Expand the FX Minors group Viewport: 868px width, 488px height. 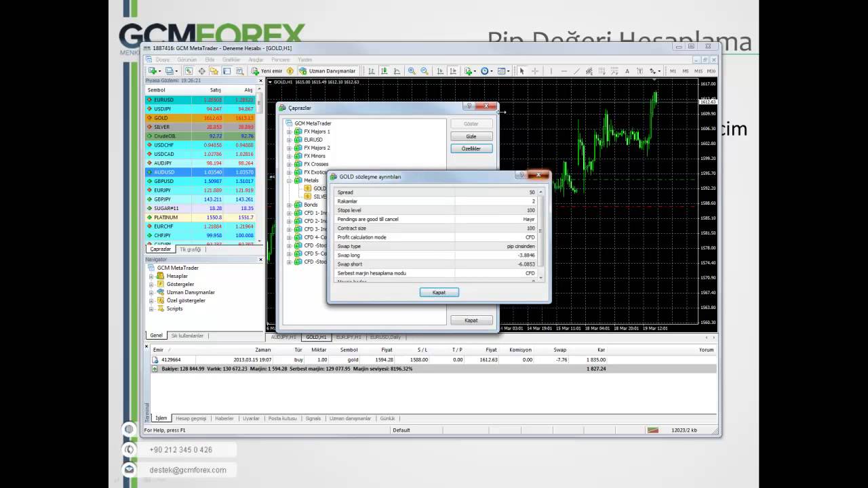tap(289, 156)
